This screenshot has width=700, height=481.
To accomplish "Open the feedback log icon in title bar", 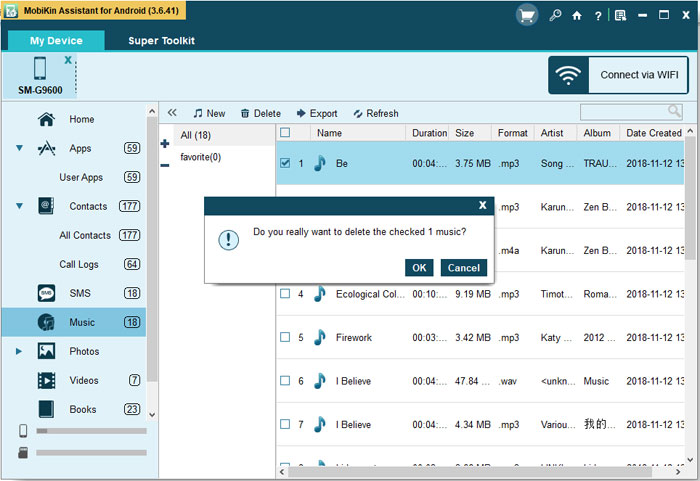I will [620, 16].
